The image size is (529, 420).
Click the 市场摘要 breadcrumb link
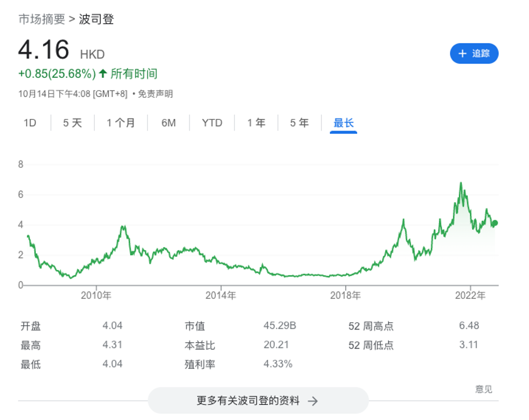[x=42, y=19]
